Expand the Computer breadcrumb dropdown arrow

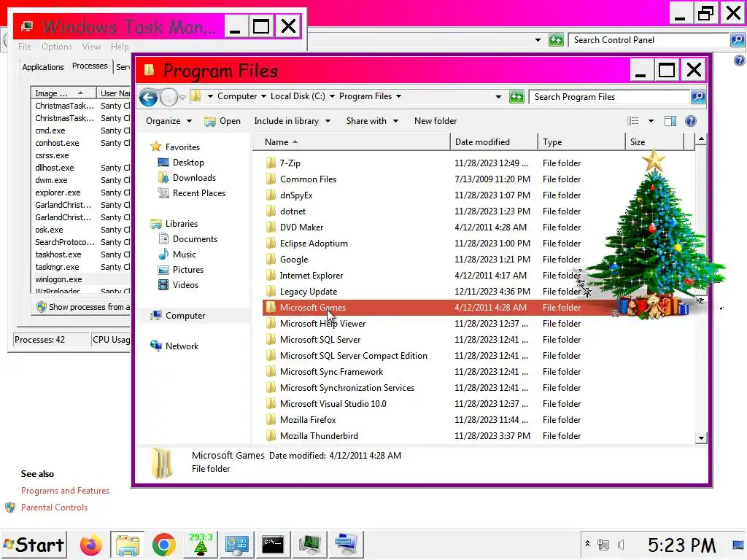coord(263,96)
